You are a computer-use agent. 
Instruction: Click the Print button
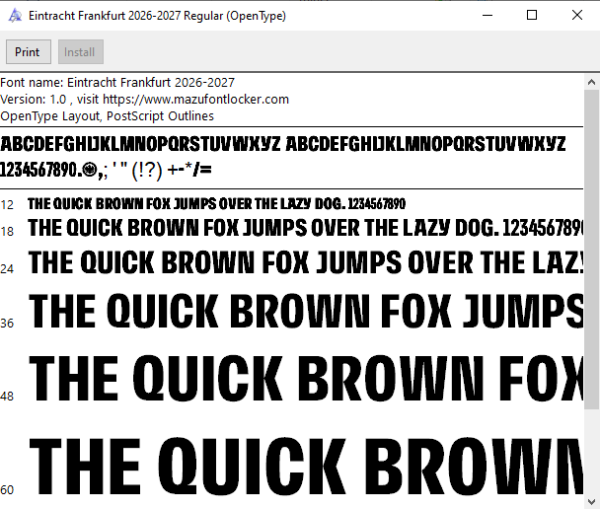[28, 52]
